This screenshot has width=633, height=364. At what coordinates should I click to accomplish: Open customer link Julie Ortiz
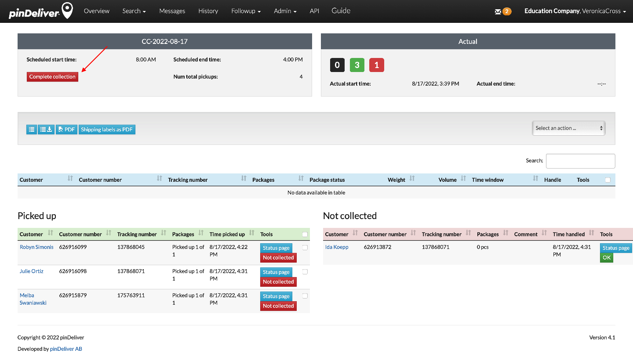[x=32, y=271]
